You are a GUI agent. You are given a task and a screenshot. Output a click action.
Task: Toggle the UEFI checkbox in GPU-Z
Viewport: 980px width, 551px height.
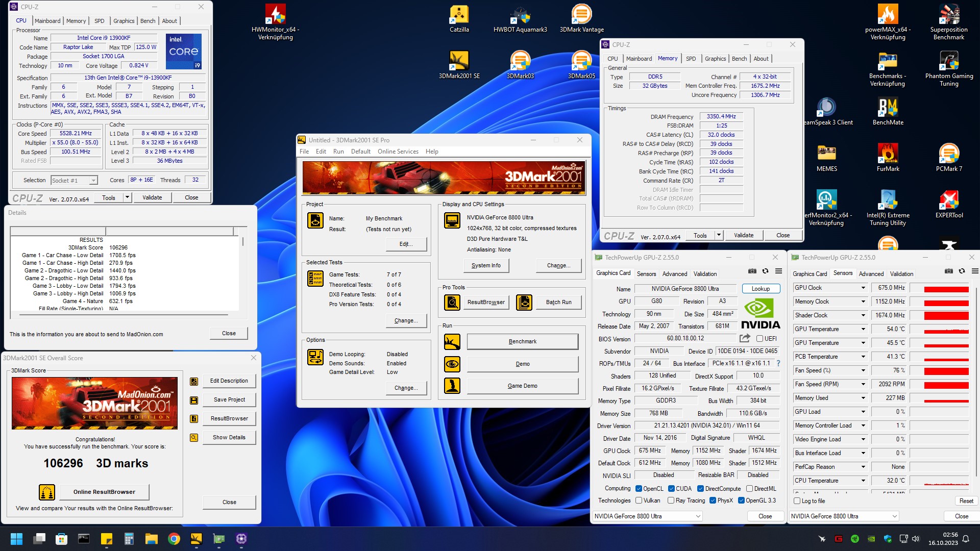[x=759, y=339]
